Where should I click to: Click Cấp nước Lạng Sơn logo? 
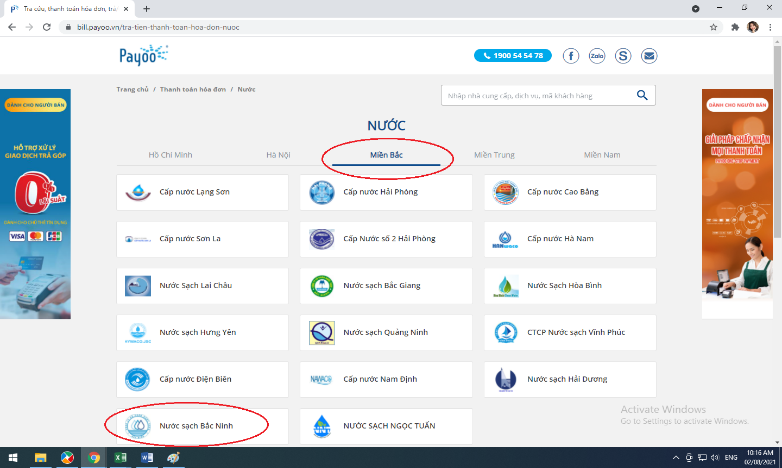(x=138, y=192)
